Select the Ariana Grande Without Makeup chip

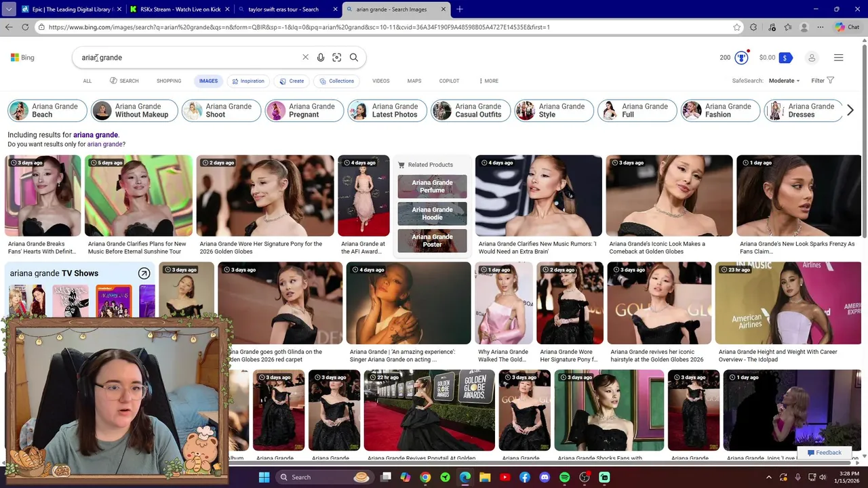click(134, 110)
